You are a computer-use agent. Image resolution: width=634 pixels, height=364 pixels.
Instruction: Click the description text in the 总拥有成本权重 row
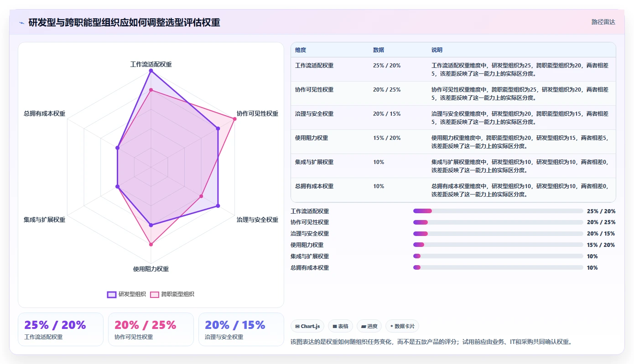520,190
